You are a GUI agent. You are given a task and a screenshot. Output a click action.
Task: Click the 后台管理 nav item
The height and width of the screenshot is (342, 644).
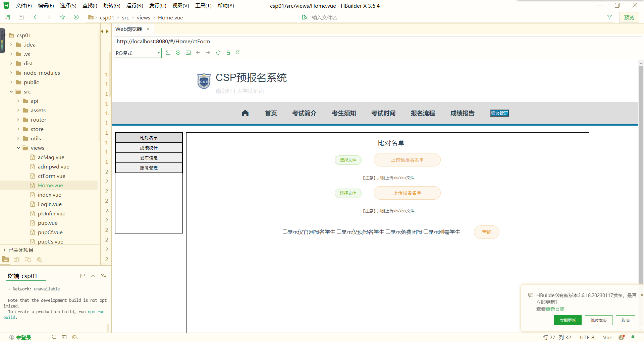pyautogui.click(x=499, y=113)
